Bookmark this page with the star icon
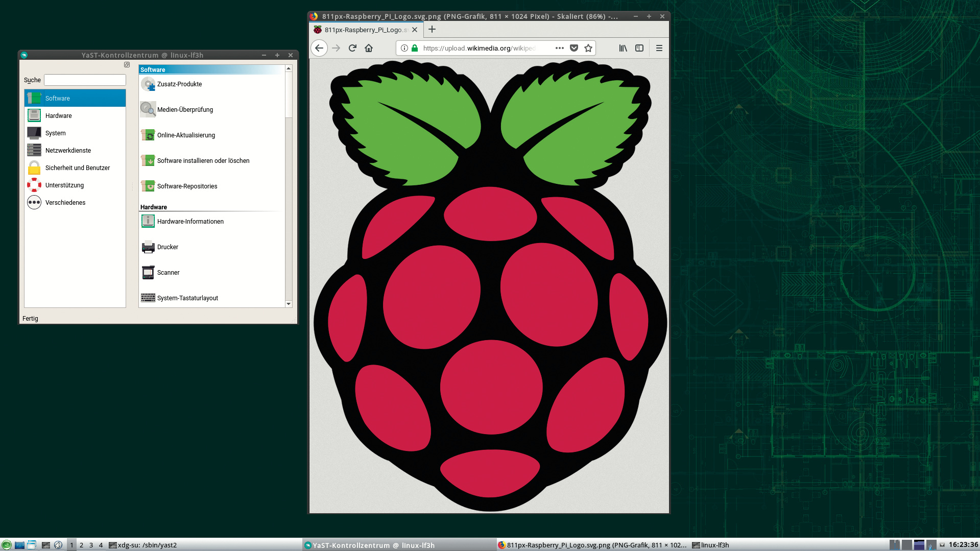 (x=588, y=48)
